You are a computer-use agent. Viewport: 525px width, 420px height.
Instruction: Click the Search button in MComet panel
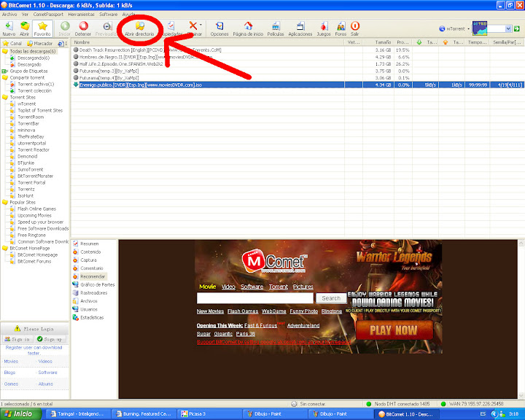point(331,298)
